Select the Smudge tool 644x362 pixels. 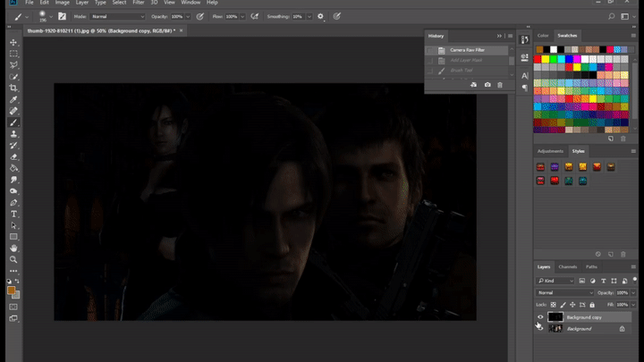pos(13,180)
